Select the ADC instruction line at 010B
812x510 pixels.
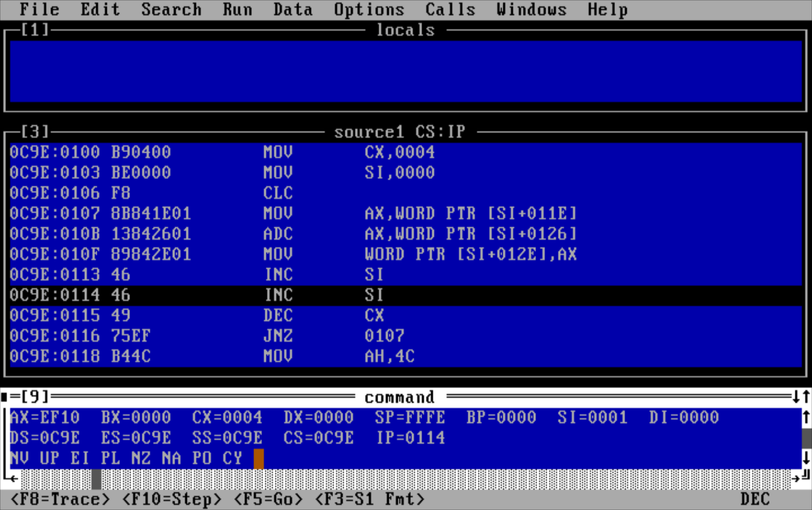(x=406, y=234)
